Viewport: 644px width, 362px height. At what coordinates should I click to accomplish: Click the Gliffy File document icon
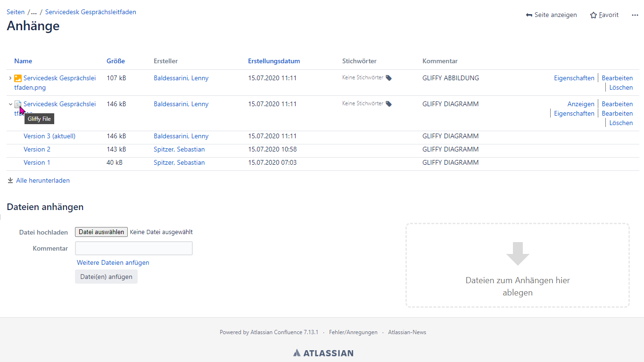[18, 104]
